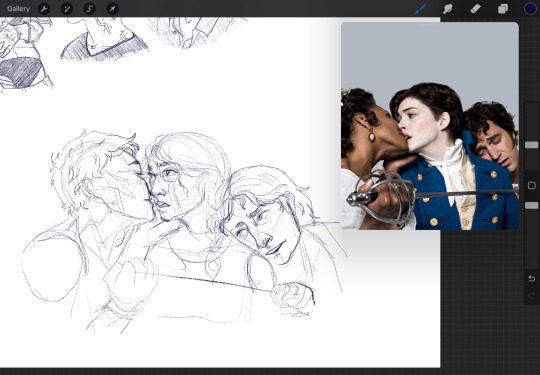This screenshot has width=540, height=375.
Task: Select the Brush paint tool
Action: 420,9
